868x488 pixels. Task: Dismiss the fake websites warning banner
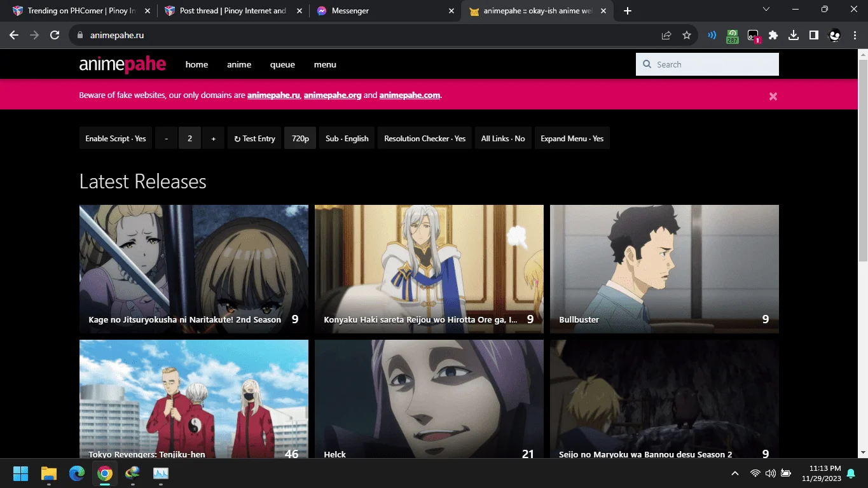773,96
